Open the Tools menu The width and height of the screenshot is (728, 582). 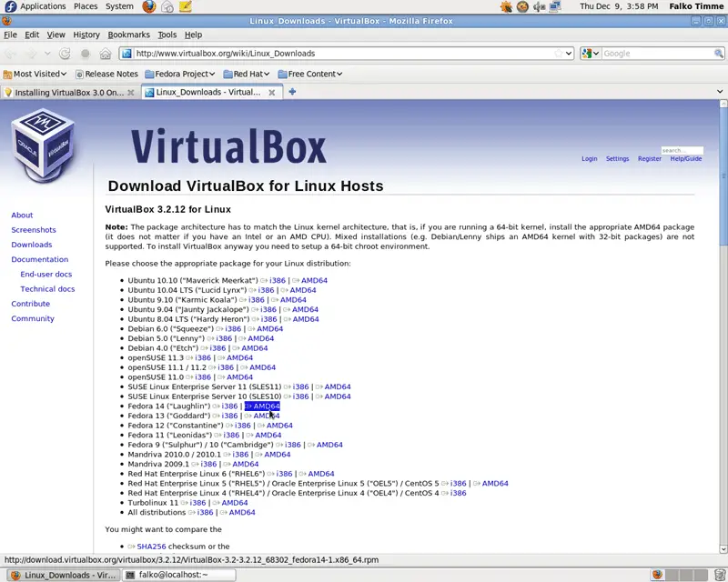coord(167,35)
